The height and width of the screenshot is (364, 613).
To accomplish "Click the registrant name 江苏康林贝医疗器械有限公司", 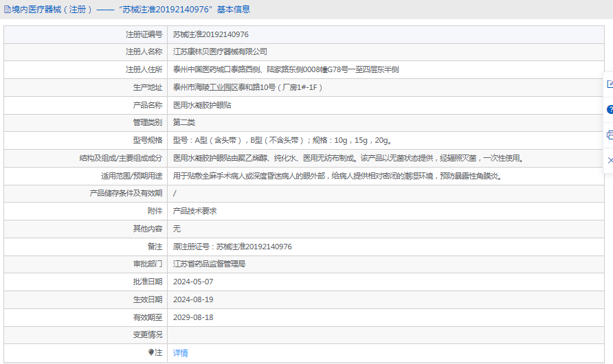I will [219, 52].
